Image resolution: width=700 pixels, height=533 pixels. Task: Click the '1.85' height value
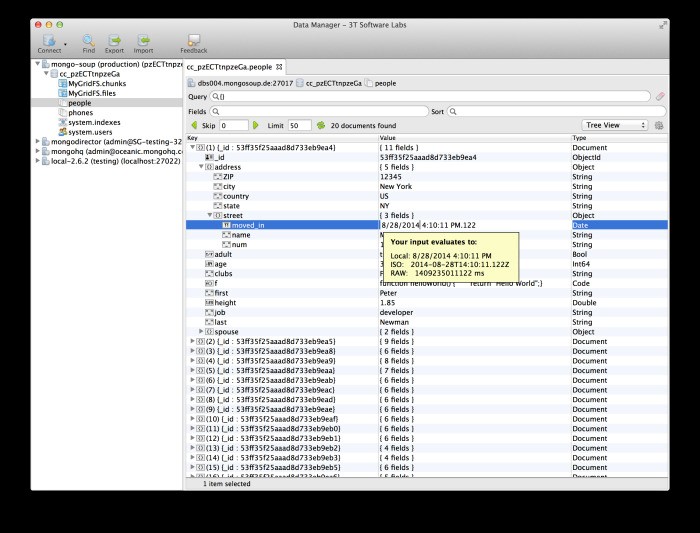(388, 303)
